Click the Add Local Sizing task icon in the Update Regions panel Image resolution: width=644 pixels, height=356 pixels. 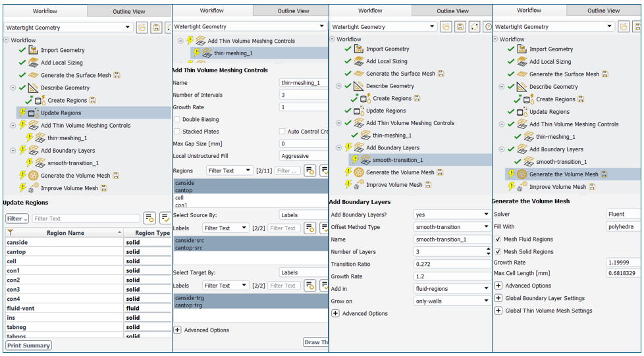pos(34,63)
